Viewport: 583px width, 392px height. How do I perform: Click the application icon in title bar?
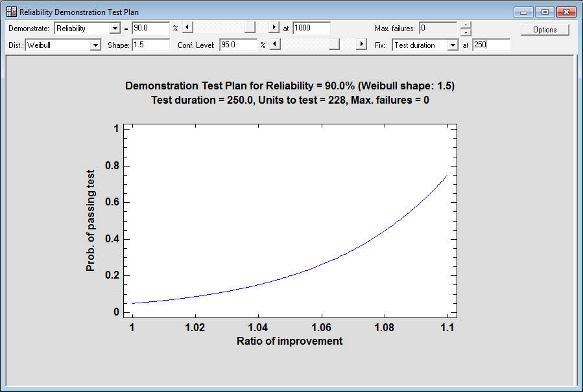click(x=11, y=12)
